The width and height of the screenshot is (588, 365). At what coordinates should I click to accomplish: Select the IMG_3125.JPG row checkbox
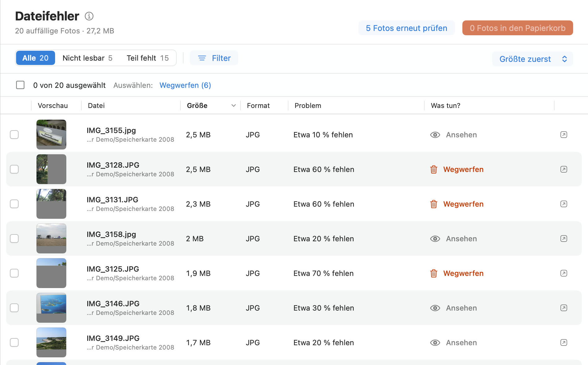(x=14, y=273)
